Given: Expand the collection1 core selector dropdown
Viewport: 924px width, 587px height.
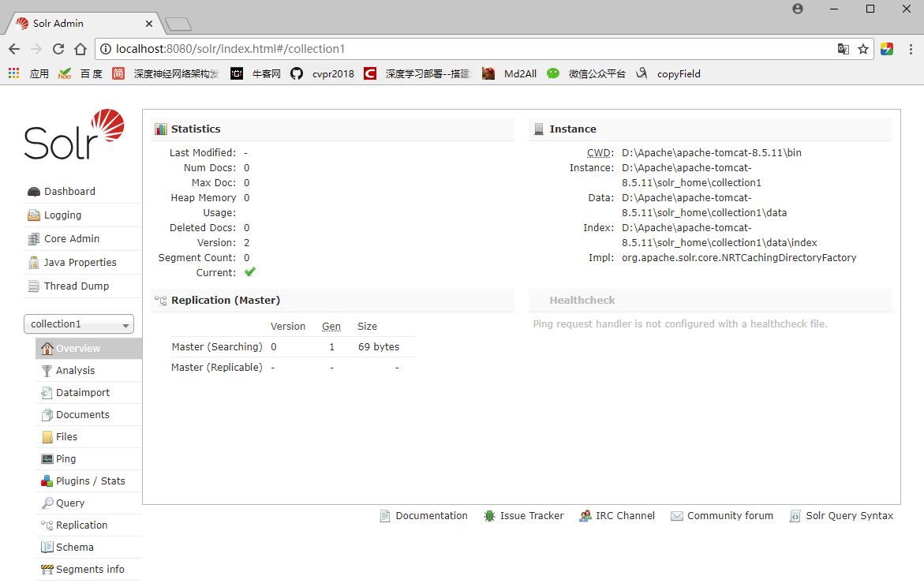Looking at the screenshot, I should 79,324.
